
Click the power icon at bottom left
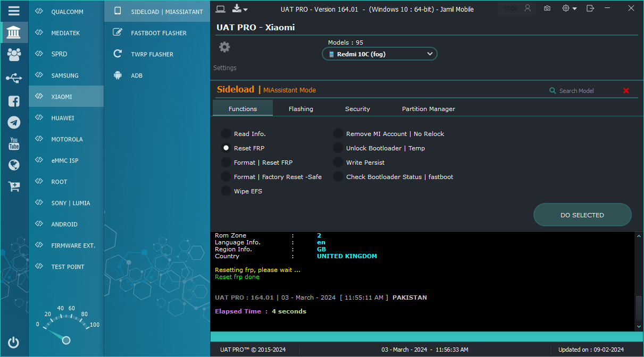coord(14,343)
